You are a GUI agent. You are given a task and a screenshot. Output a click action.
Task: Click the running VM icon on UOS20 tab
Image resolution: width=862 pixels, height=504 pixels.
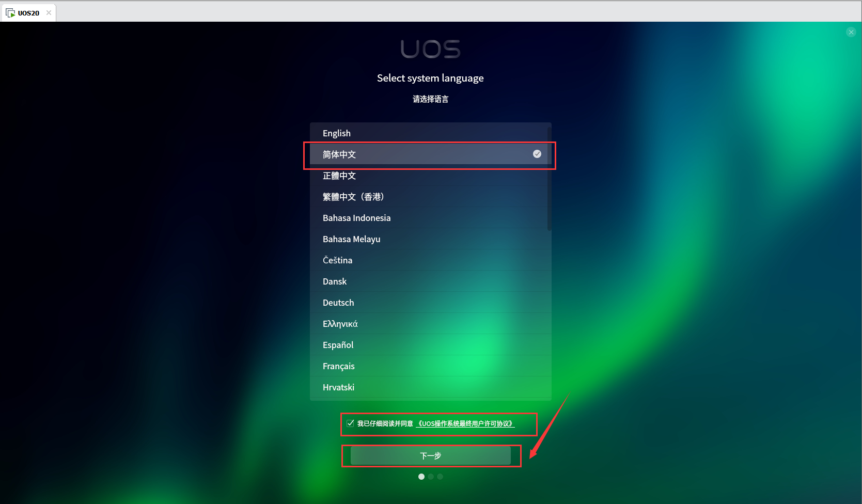coord(10,12)
